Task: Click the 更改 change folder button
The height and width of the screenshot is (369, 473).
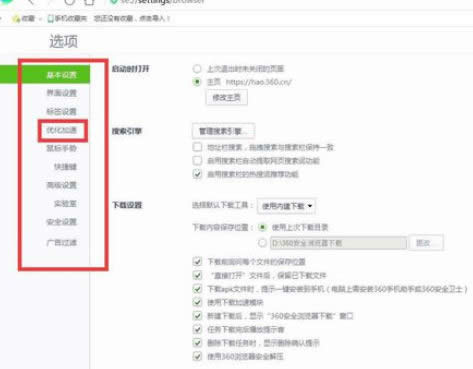Action: 426,243
